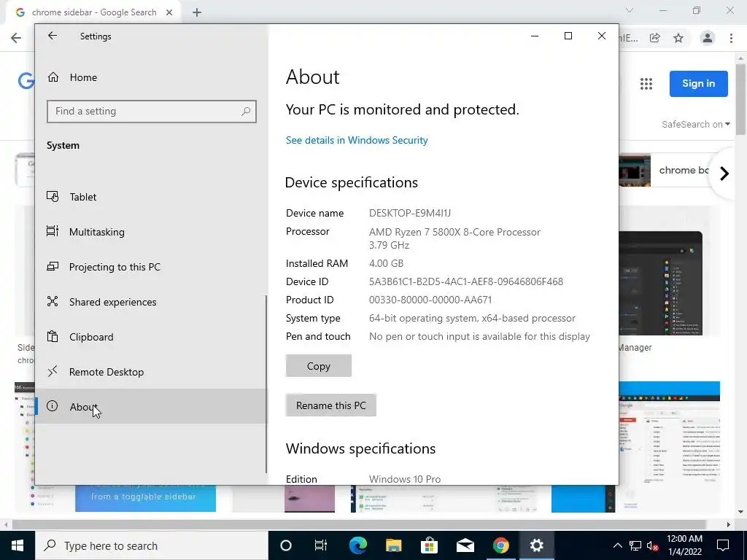Image resolution: width=747 pixels, height=560 pixels.
Task: Expand the SafeSearch on dropdown
Action: pyautogui.click(x=695, y=124)
